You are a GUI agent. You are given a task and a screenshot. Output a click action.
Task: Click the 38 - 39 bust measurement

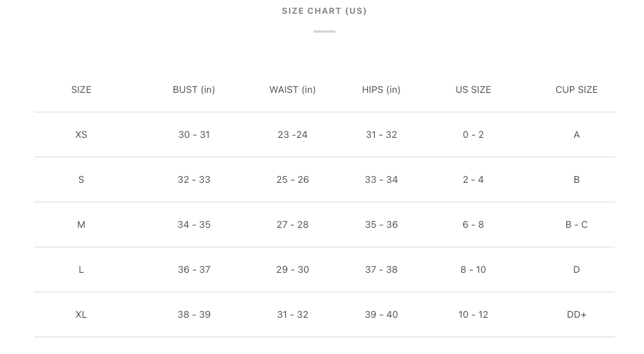pyautogui.click(x=194, y=315)
